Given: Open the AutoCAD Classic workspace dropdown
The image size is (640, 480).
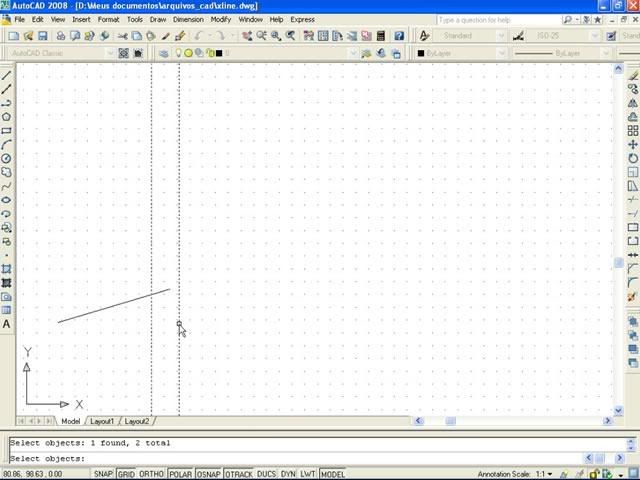Looking at the screenshot, I should (x=109, y=53).
